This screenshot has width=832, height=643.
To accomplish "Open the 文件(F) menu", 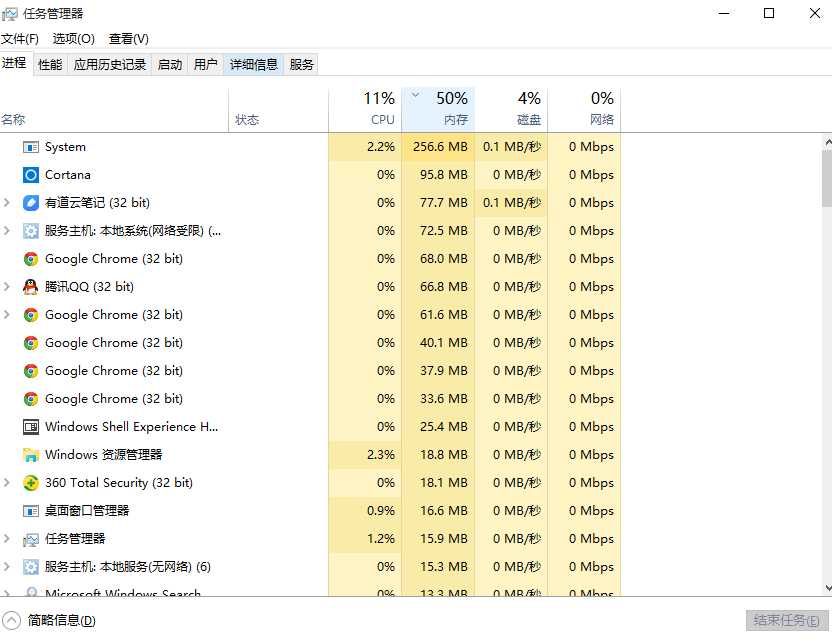I will point(20,39).
